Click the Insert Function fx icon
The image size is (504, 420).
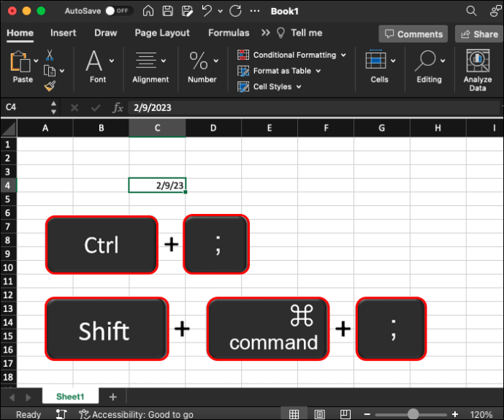pos(118,107)
